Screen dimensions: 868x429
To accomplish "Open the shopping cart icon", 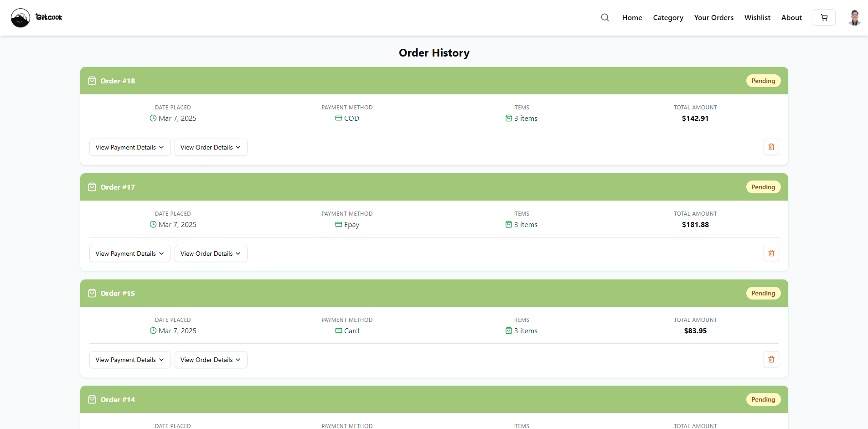I will pos(824,17).
